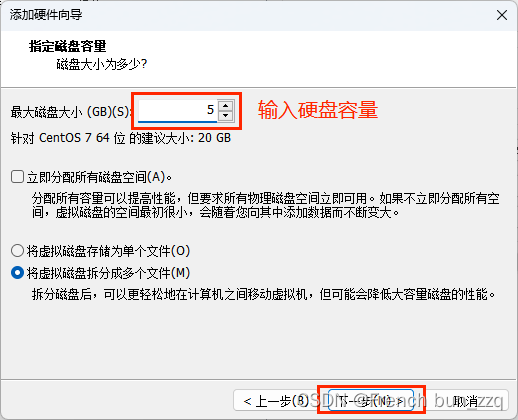Click the 添加硬件向导 title bar text
Screen dimensions: 518x420
pyautogui.click(x=46, y=15)
